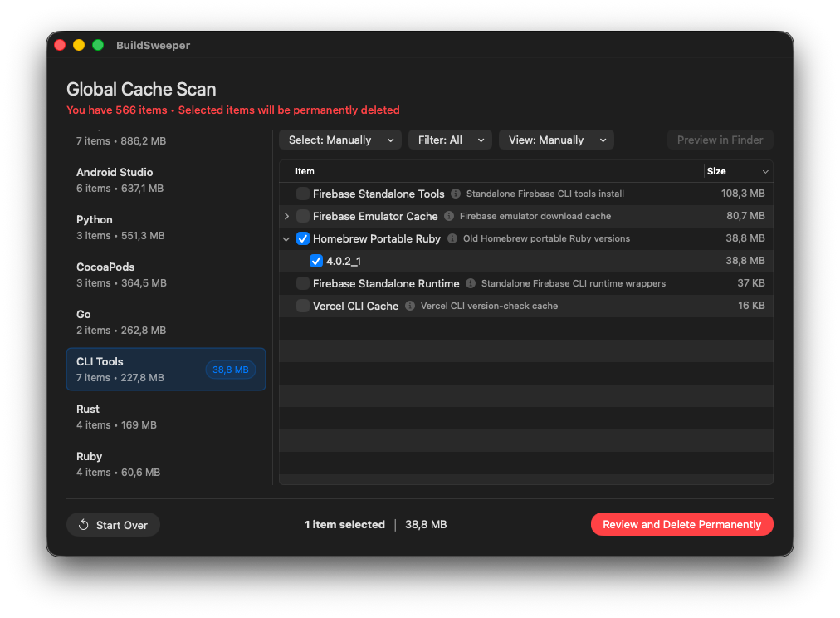Click 'Standalone Firebase CLI tools install' description

[545, 194]
